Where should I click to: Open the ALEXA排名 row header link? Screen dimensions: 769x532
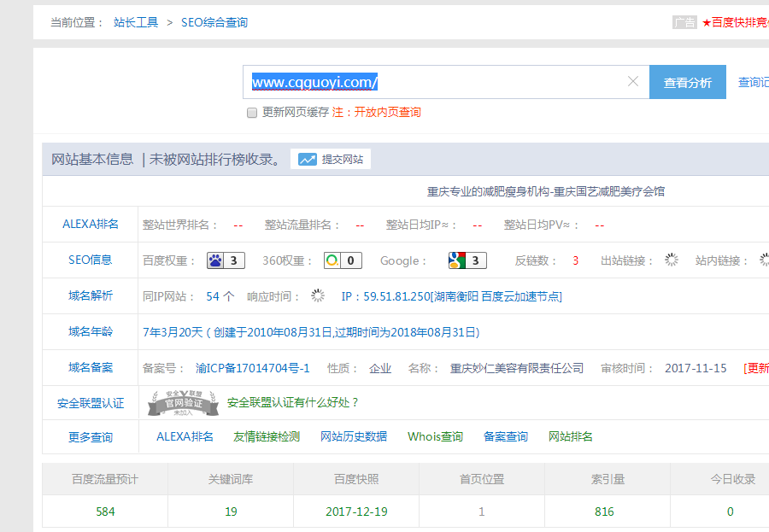91,224
